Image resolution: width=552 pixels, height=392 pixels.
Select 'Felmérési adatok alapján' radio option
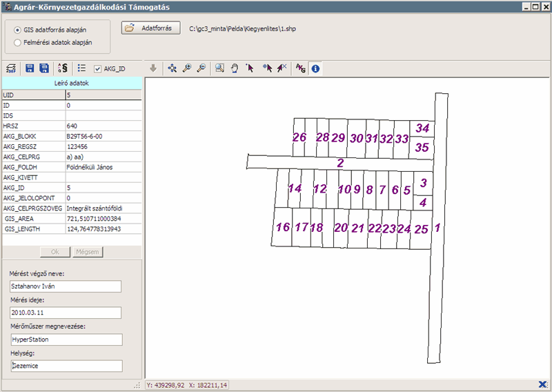point(17,43)
